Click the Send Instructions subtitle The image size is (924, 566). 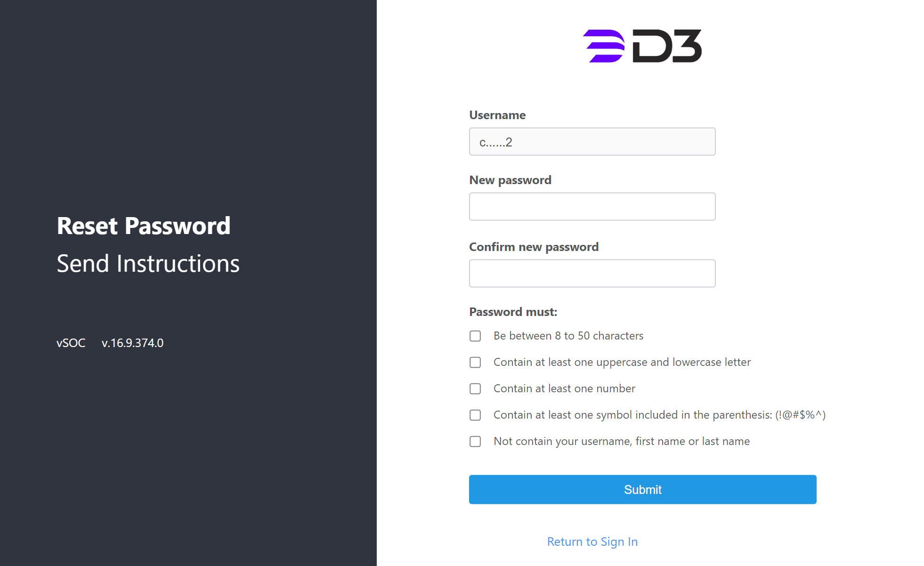click(x=148, y=264)
